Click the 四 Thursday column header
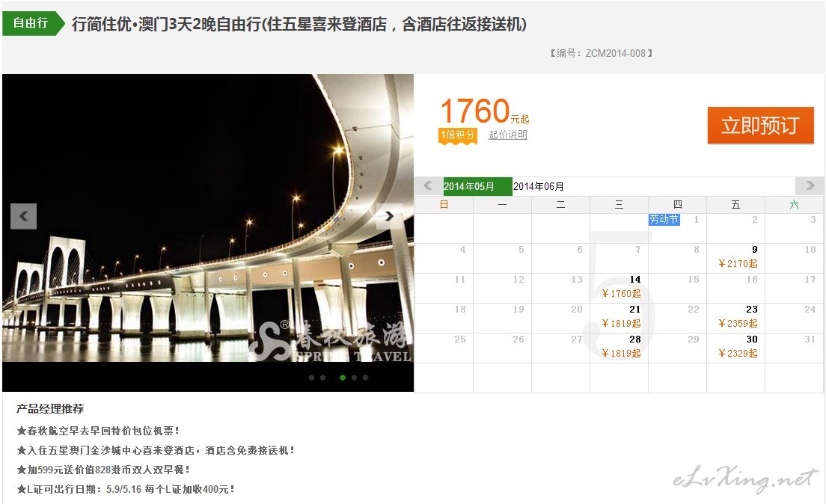 [677, 205]
